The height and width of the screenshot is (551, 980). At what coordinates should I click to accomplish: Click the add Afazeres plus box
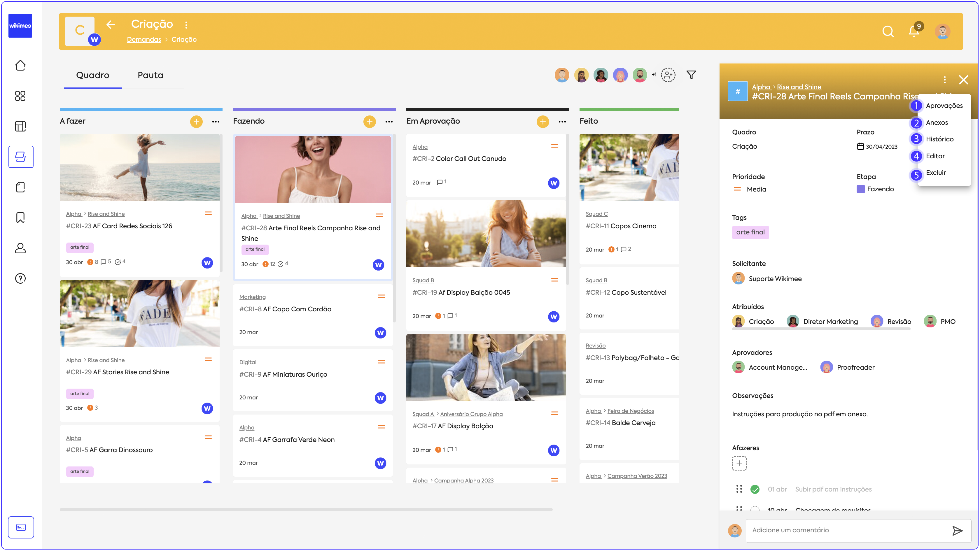(x=739, y=463)
